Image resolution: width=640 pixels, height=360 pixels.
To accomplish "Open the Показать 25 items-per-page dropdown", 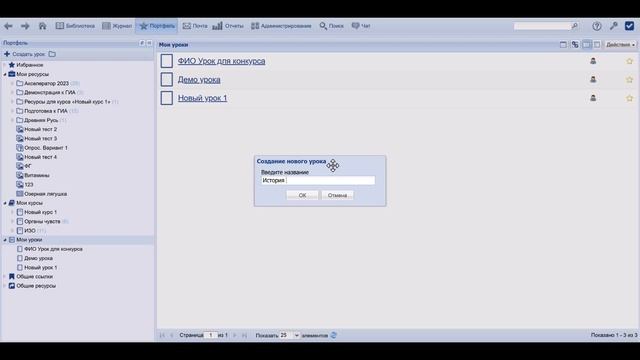I will point(289,336).
